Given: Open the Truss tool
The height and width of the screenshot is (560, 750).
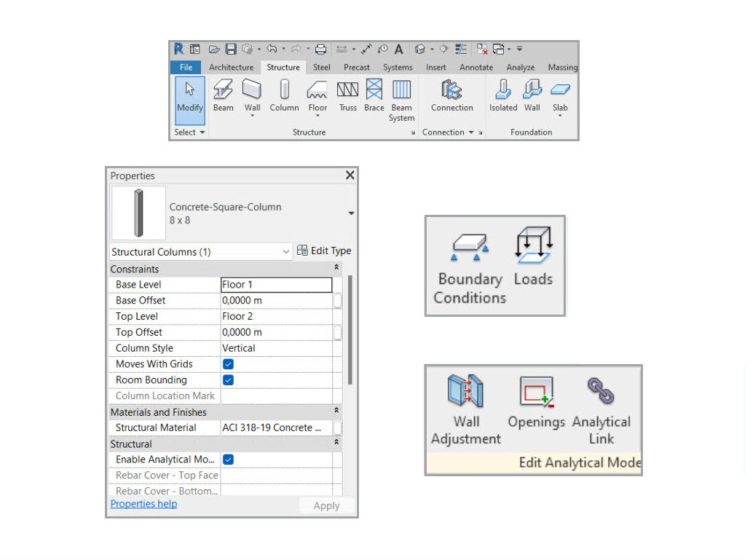Looking at the screenshot, I should click(347, 95).
